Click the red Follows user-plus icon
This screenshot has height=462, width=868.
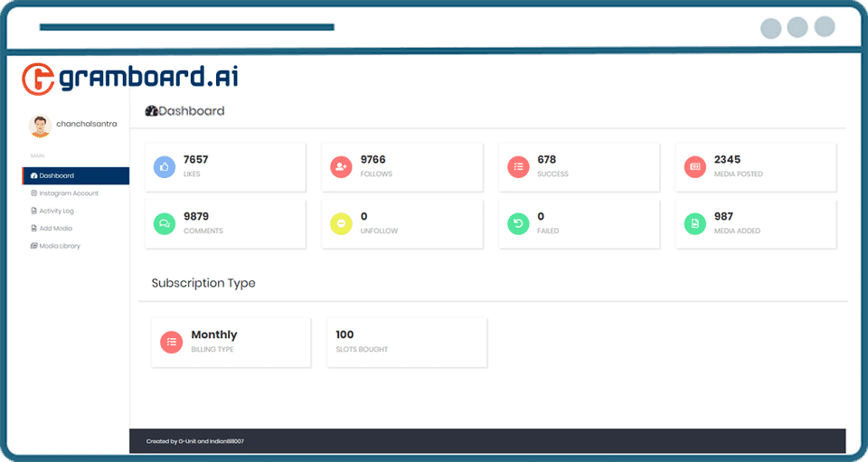coord(341,166)
